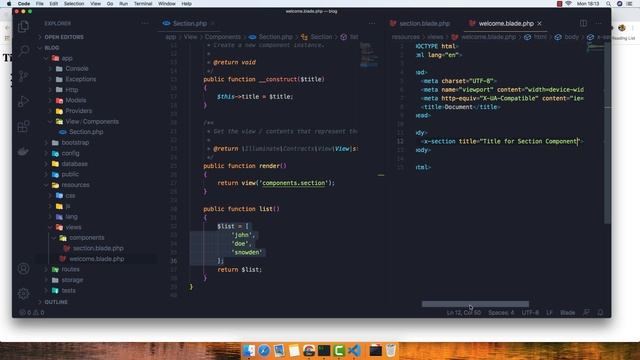Screen dimensions: 640x360
Task: Click the html breadcrumb in right editor
Action: (x=540, y=37)
